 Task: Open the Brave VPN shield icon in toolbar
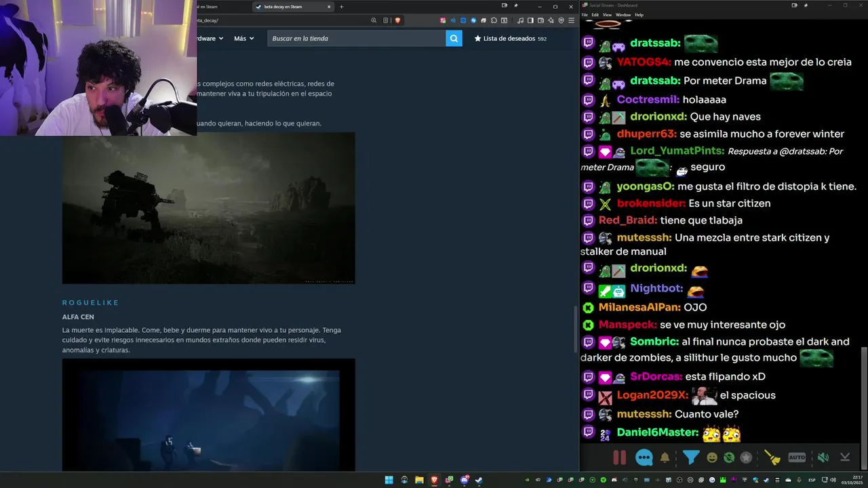point(561,20)
